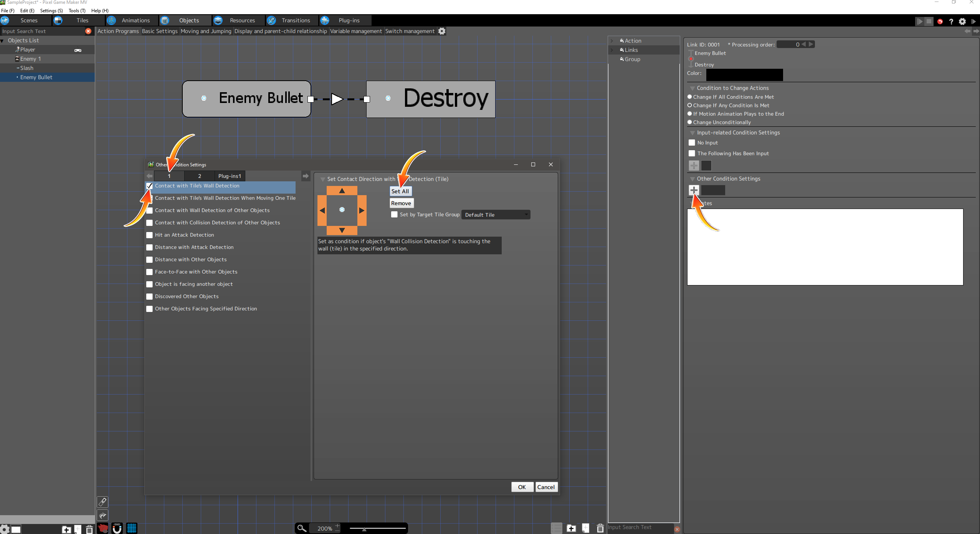This screenshot has height=534, width=980.
Task: Toggle the magnet snap icon
Action: (117, 528)
